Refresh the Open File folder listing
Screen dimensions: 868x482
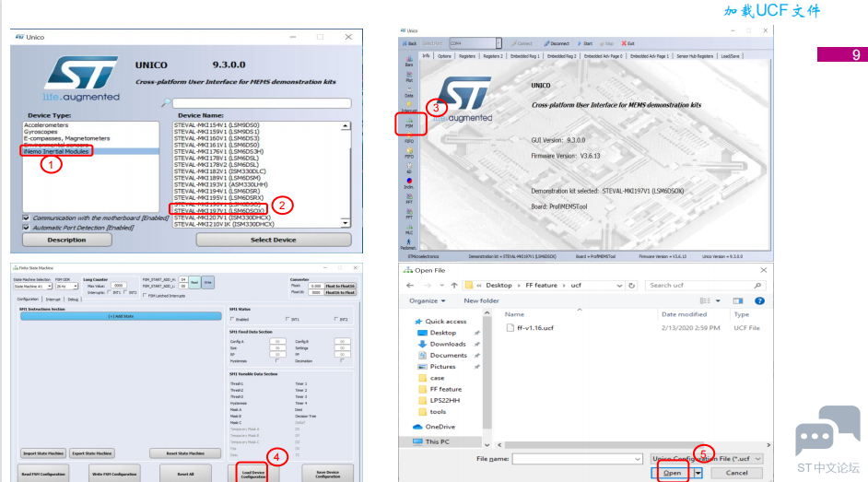coord(631,285)
